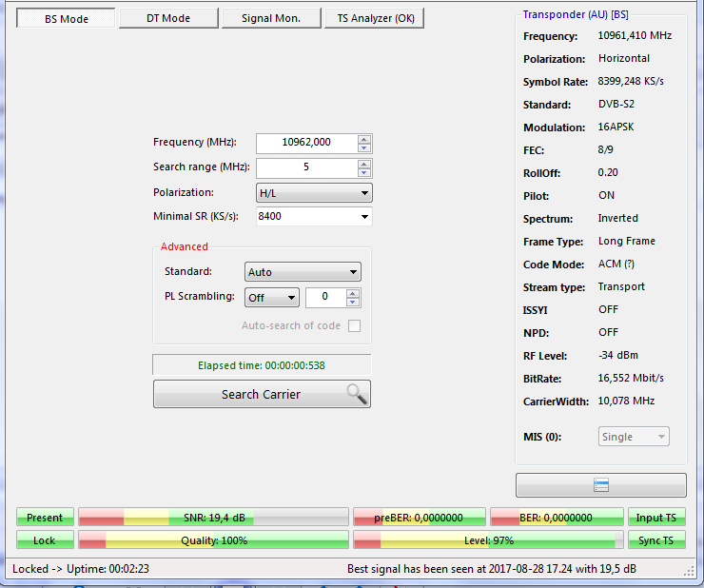The image size is (704, 588).
Task: Click the panel icon button below transponder info
Action: 600,485
